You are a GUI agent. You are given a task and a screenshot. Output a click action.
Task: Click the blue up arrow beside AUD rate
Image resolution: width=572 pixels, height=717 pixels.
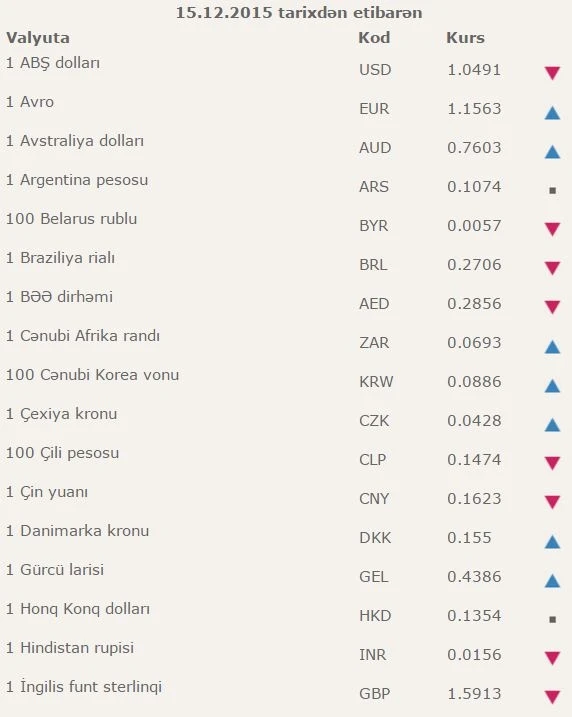point(552,151)
